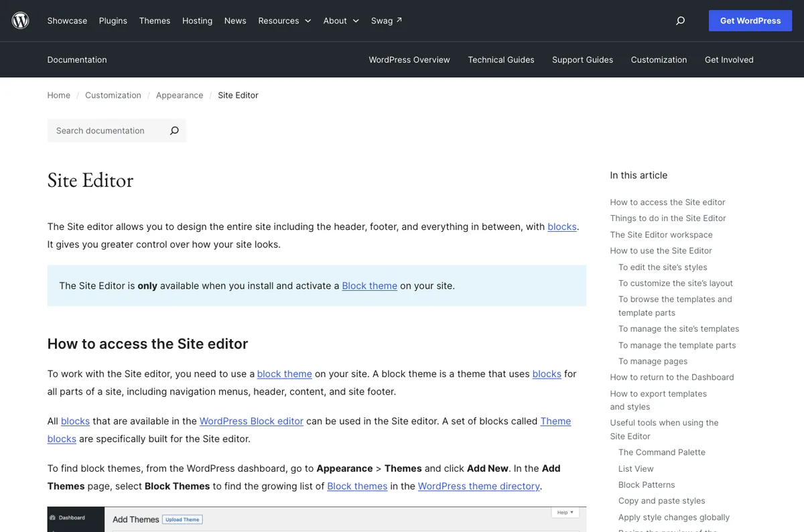Screen dimensions: 804x532
Task: Jump to To manage the template parts
Action: (677, 345)
